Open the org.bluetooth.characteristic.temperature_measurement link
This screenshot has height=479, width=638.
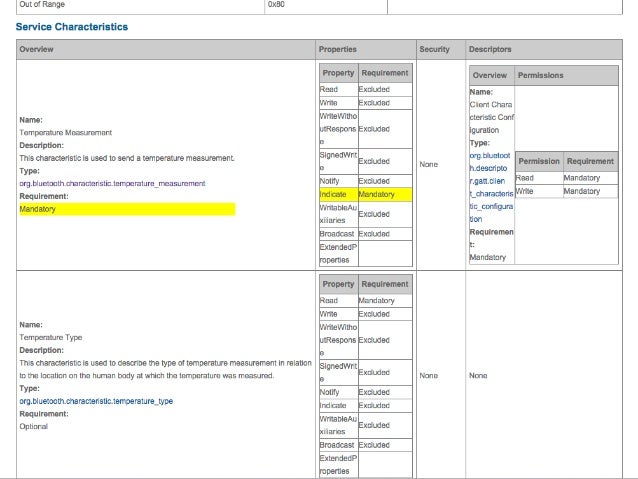(112, 184)
